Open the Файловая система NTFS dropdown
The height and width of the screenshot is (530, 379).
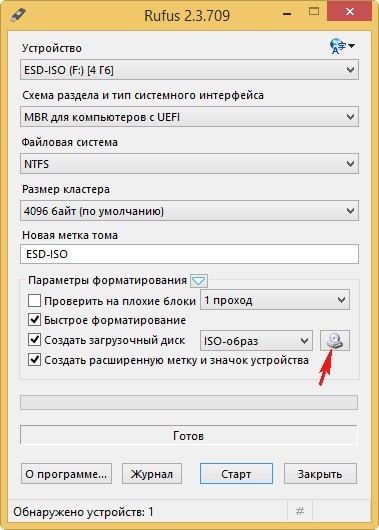189,164
